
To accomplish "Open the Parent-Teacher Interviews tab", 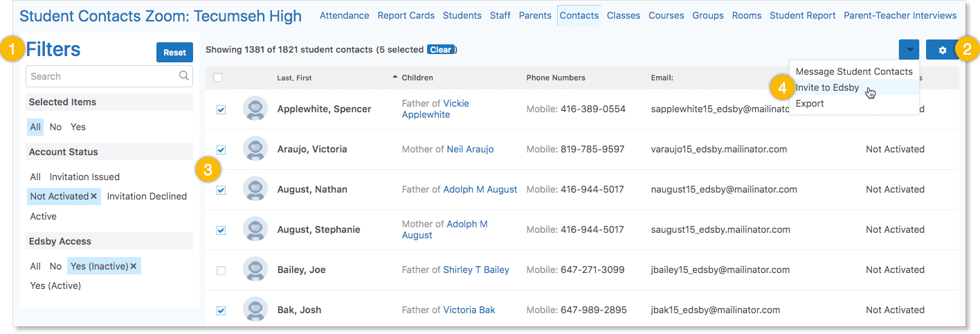I will [900, 15].
